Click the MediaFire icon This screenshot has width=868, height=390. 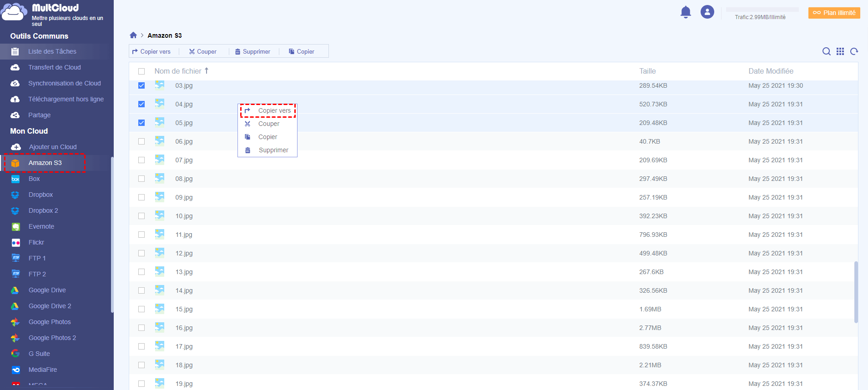pyautogui.click(x=15, y=370)
